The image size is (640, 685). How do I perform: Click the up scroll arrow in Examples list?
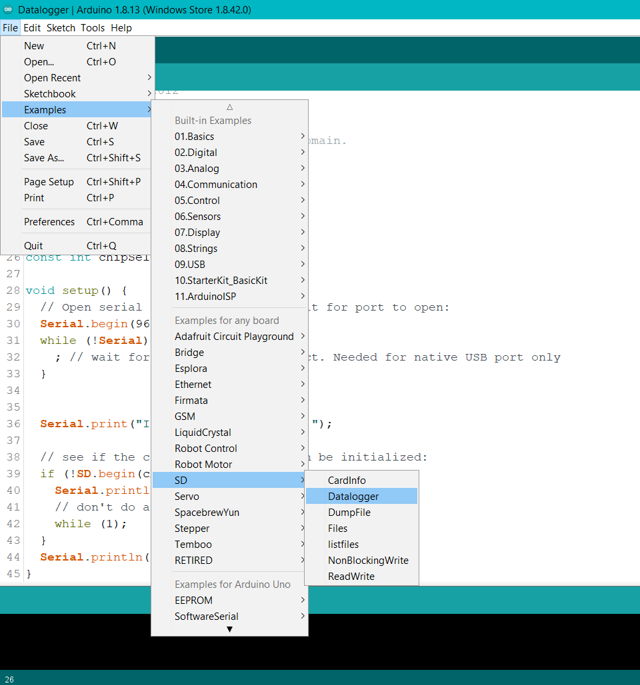(230, 107)
